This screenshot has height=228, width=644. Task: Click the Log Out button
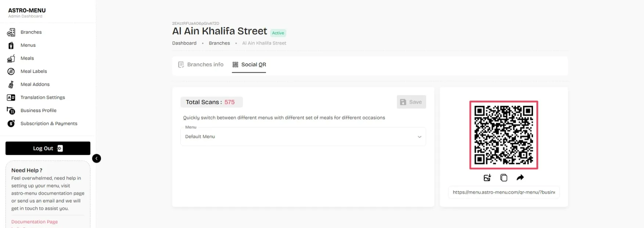48,148
